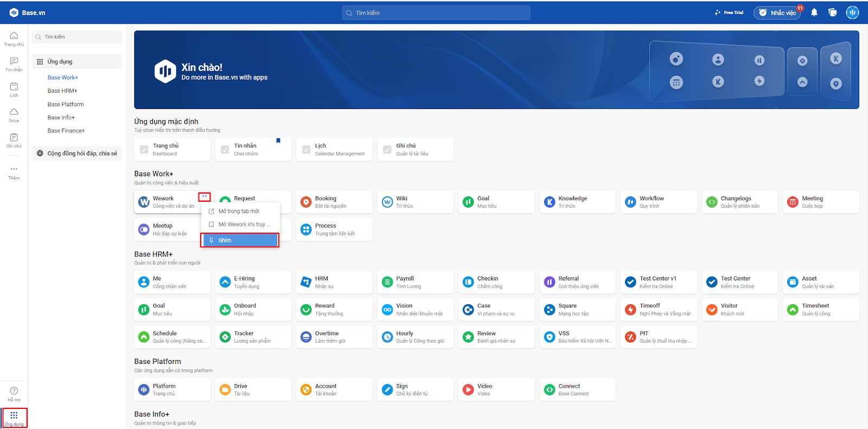Open the Drive app under Base Platform
The image size is (868, 429).
click(x=253, y=389)
